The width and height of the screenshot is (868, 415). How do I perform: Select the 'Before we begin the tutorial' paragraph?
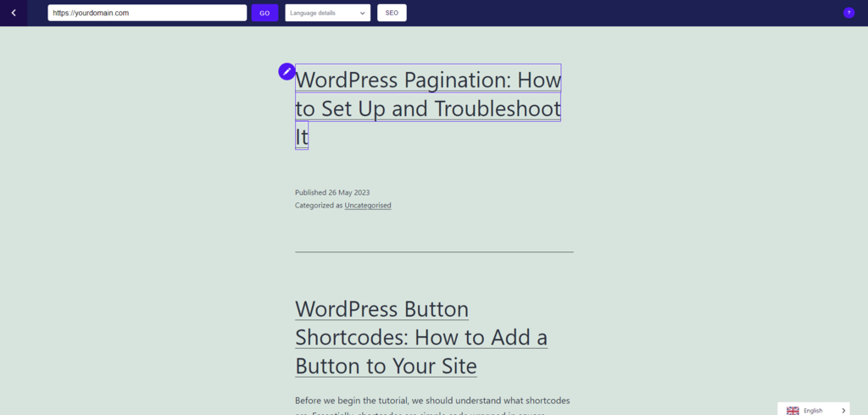point(433,407)
